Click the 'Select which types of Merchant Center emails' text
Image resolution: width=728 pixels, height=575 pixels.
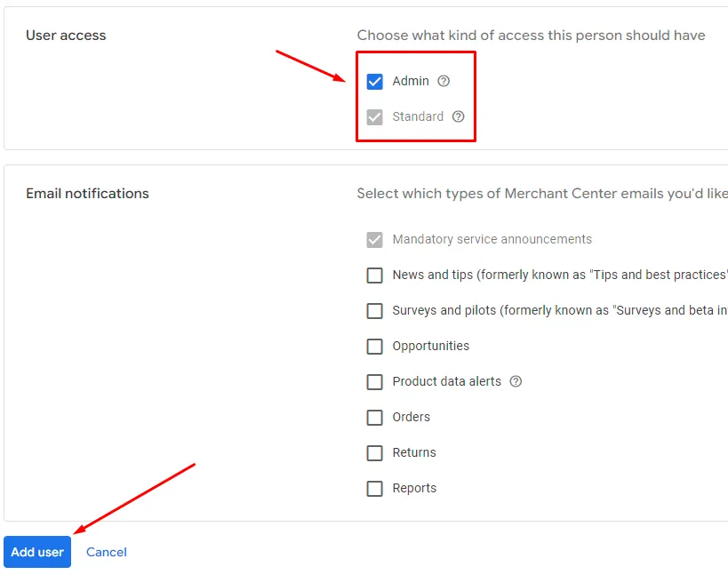pos(542,193)
